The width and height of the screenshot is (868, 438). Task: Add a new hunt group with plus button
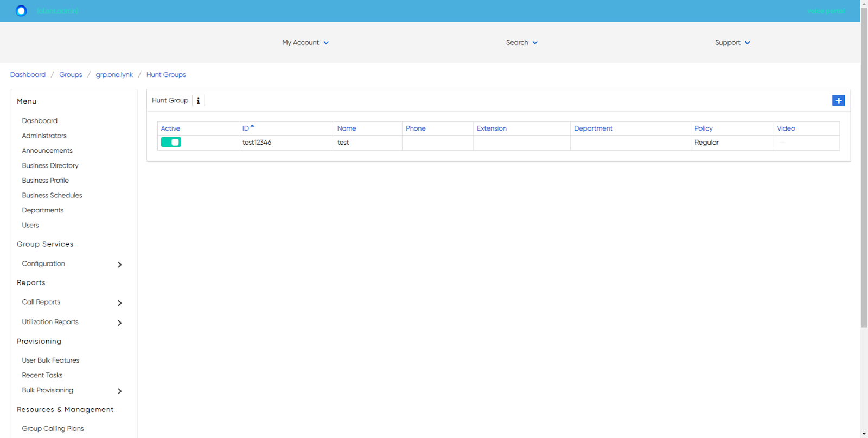[838, 101]
